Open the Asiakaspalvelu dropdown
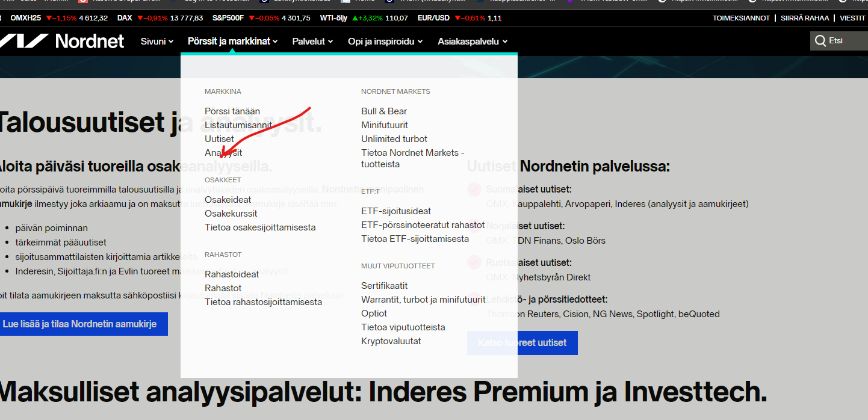 pyautogui.click(x=473, y=42)
